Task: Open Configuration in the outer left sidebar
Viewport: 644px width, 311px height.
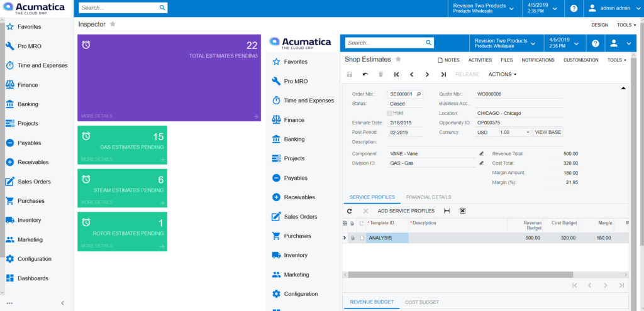Action: [x=29, y=259]
